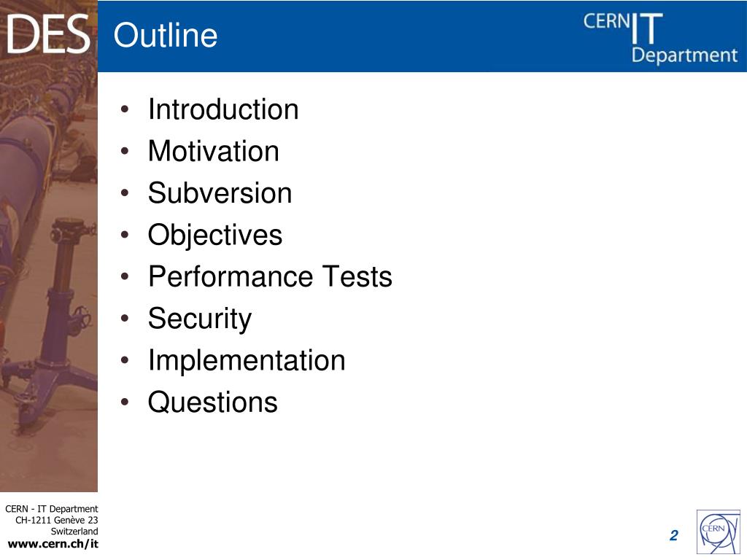Screen dimensions: 747x560
Task: Select the Objectives bullet item
Action: tap(215, 235)
